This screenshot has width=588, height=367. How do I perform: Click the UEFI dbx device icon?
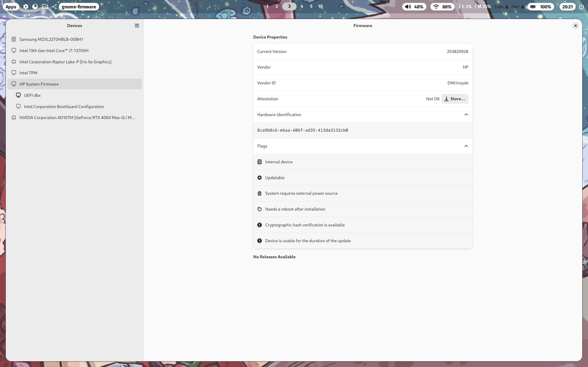tap(18, 95)
